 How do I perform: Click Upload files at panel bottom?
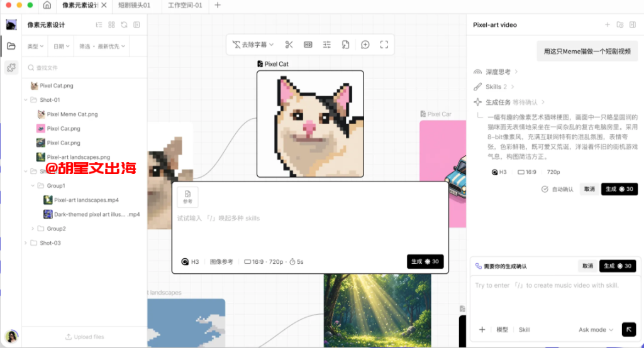point(85,337)
